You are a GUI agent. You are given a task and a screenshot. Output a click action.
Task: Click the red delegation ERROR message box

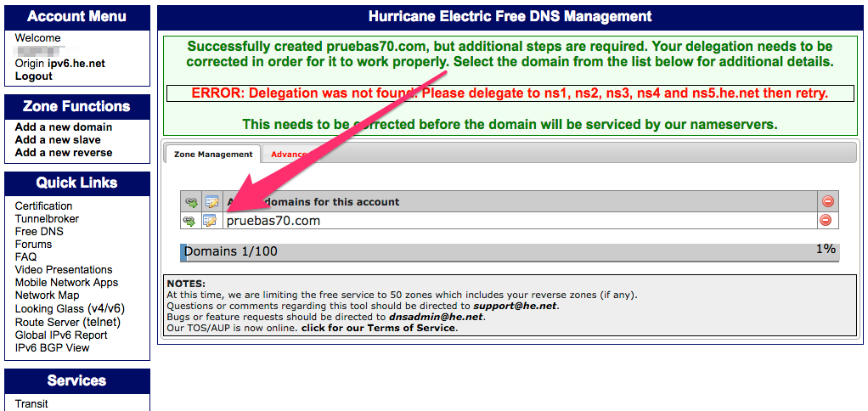coord(510,93)
